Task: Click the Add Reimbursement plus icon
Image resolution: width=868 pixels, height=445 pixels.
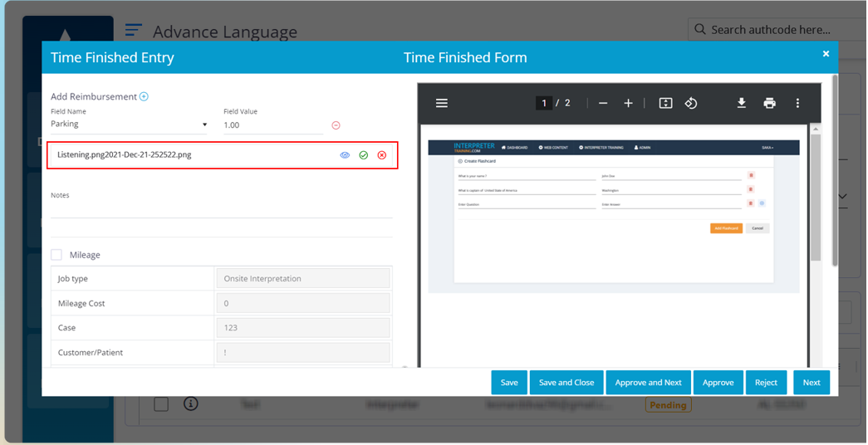Action: click(x=144, y=97)
